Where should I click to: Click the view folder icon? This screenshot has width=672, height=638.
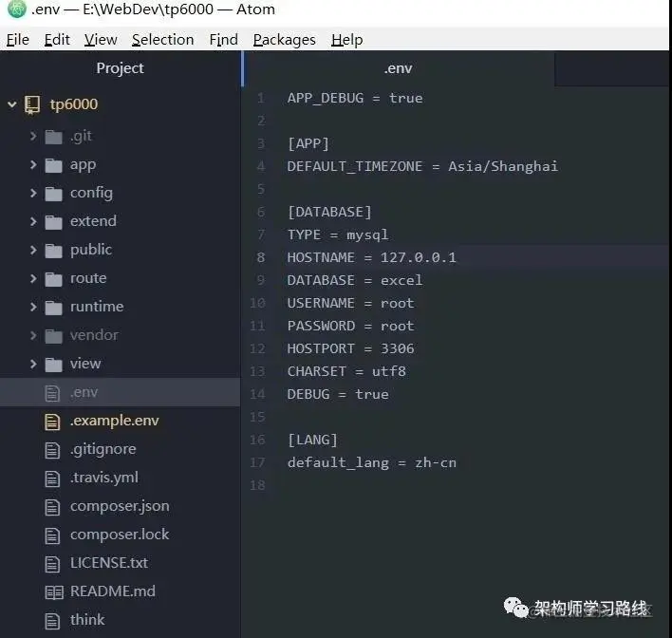pyautogui.click(x=53, y=365)
